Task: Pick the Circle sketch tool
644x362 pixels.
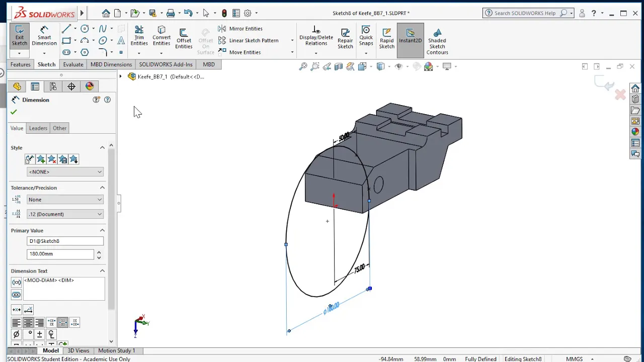Action: pyautogui.click(x=85, y=29)
